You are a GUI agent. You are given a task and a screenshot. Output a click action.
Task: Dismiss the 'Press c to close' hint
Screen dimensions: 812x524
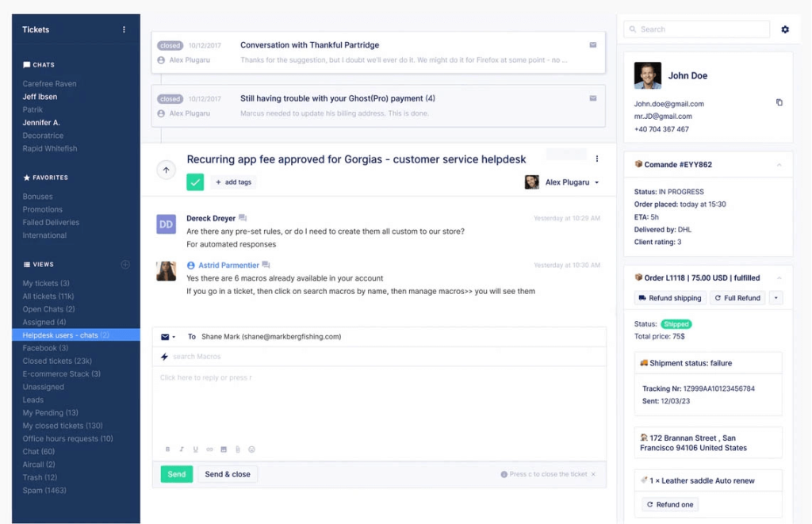593,474
